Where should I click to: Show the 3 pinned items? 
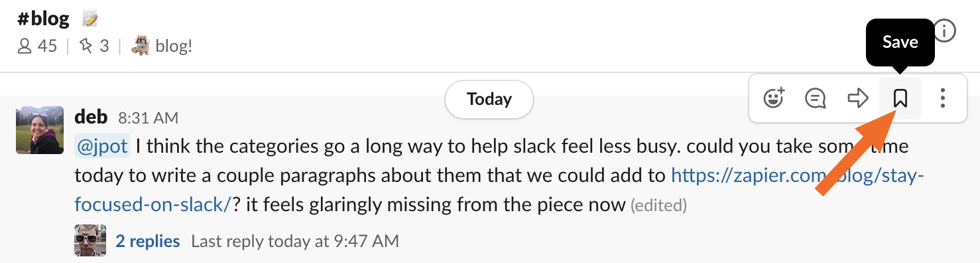tap(93, 46)
